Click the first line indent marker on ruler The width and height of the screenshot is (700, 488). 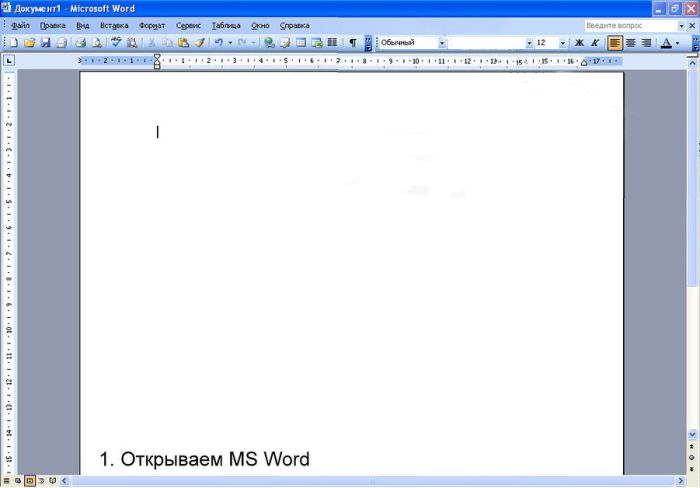point(157,57)
